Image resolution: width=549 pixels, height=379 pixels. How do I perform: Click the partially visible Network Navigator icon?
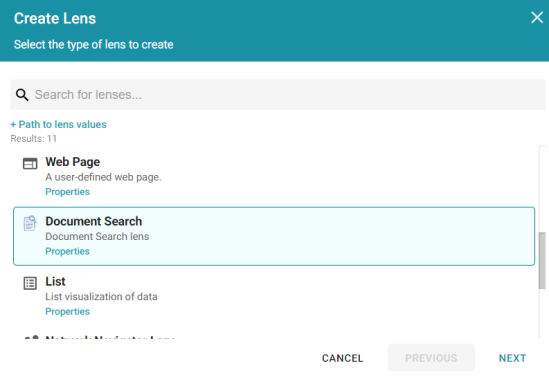pyautogui.click(x=31, y=337)
